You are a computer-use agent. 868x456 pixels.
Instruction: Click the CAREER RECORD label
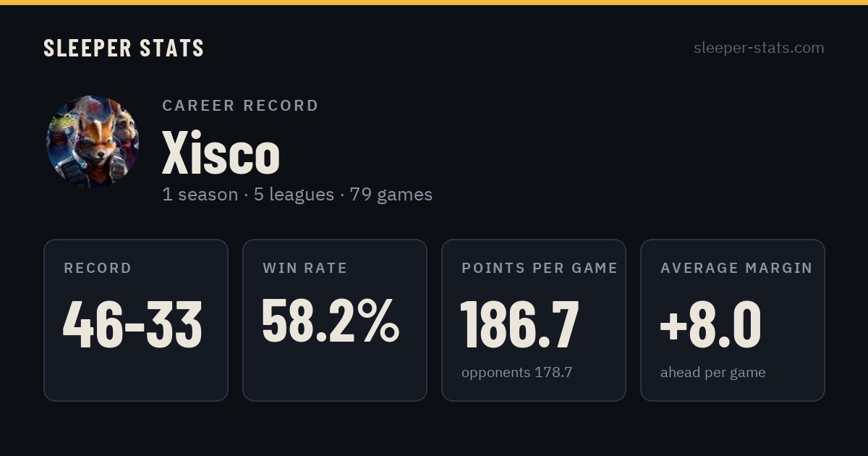tap(240, 106)
